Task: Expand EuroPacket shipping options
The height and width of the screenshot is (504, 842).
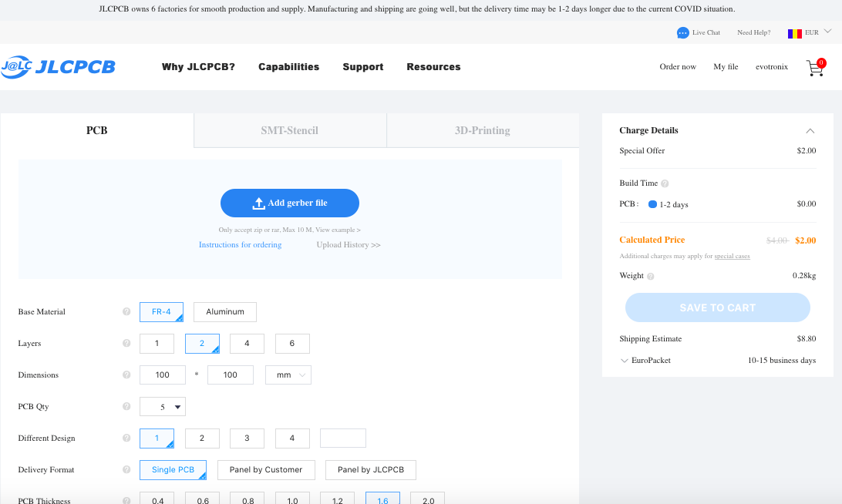Action: (x=624, y=361)
